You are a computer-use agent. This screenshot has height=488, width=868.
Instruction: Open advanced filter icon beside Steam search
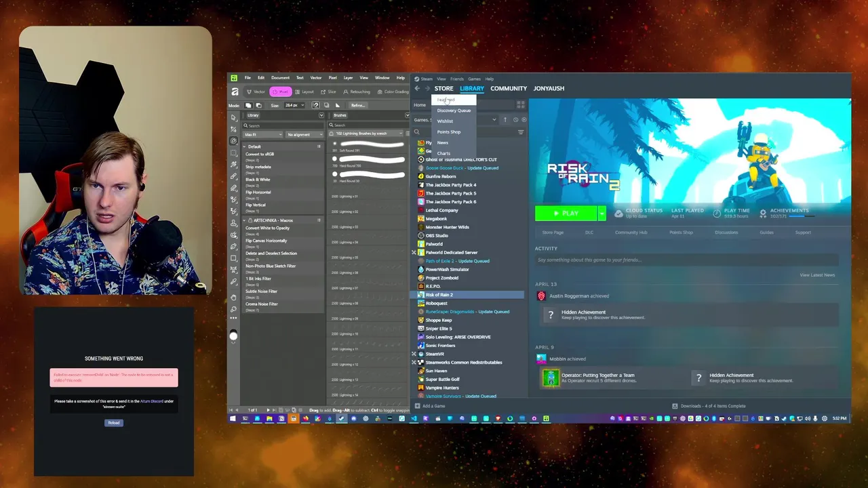521,132
